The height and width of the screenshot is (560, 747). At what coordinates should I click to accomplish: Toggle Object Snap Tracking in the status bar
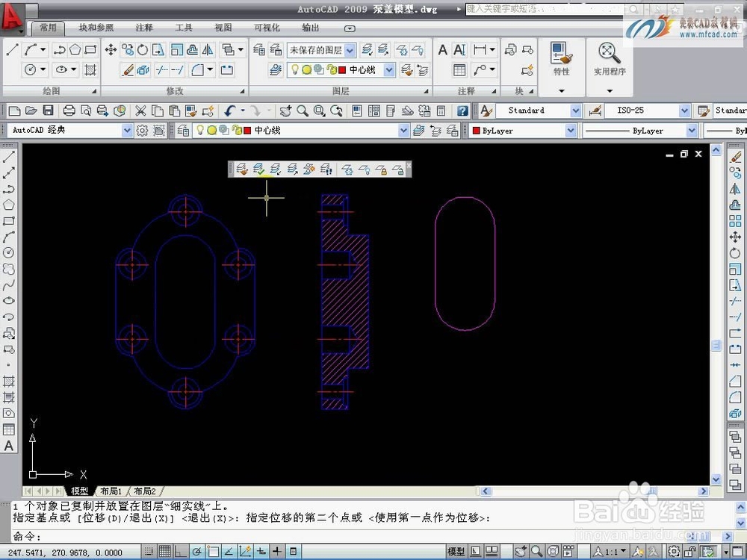click(x=229, y=552)
